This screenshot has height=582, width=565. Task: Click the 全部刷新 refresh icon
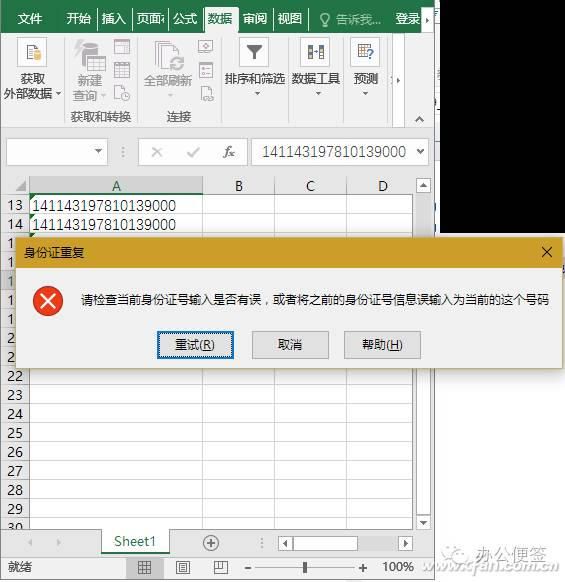[169, 56]
